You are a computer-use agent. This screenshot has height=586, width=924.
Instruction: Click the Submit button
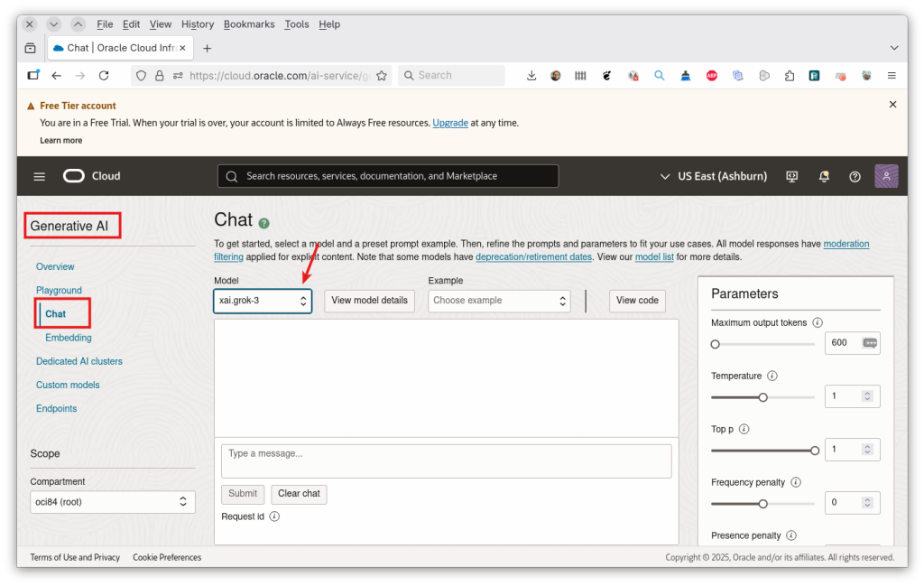tap(243, 494)
